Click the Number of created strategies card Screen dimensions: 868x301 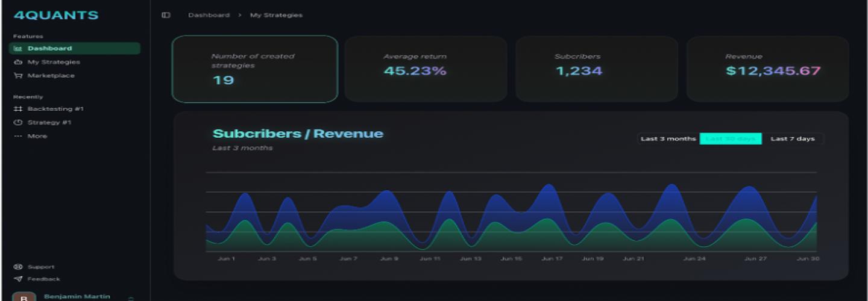pos(254,69)
